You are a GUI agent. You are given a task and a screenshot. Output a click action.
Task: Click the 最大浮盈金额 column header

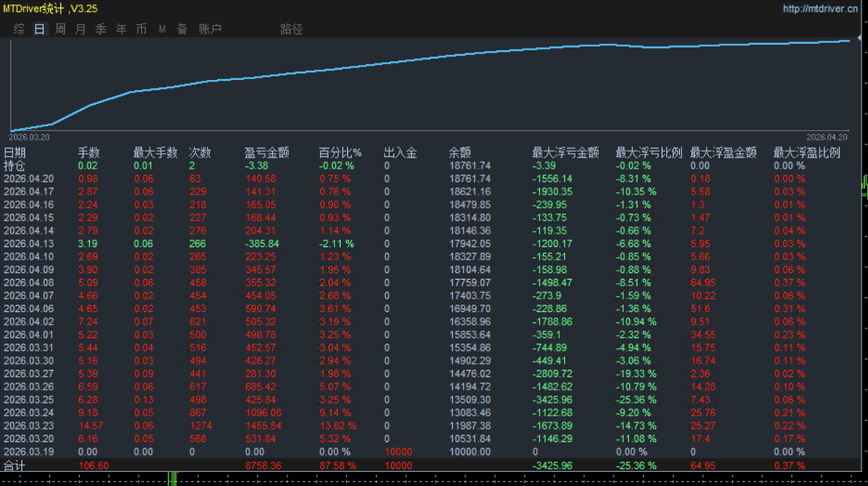click(723, 153)
